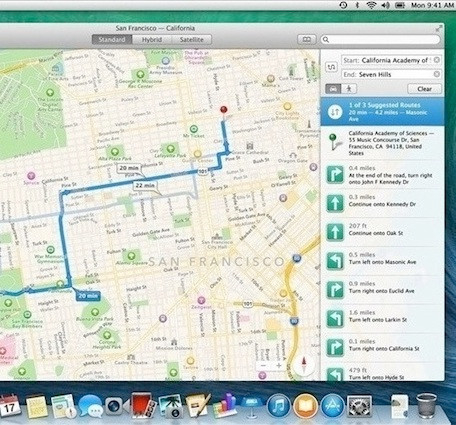This screenshot has height=425, width=456.
Task: Click the Mon 9:41 AM clock
Action: click(432, 5)
